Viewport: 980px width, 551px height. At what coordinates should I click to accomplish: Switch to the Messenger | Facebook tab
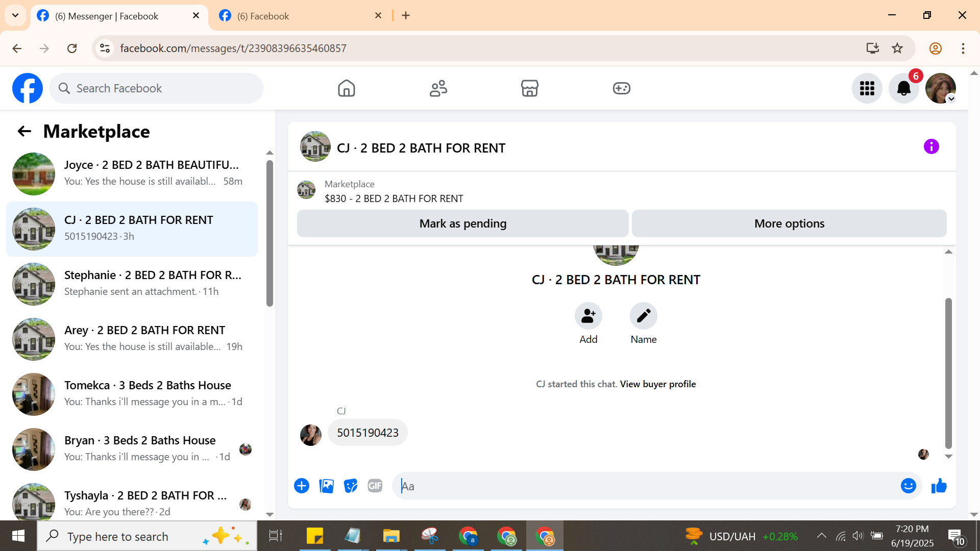(x=119, y=16)
